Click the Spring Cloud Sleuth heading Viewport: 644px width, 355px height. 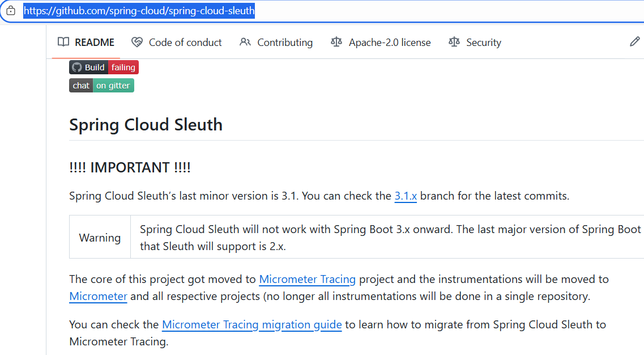coord(146,125)
